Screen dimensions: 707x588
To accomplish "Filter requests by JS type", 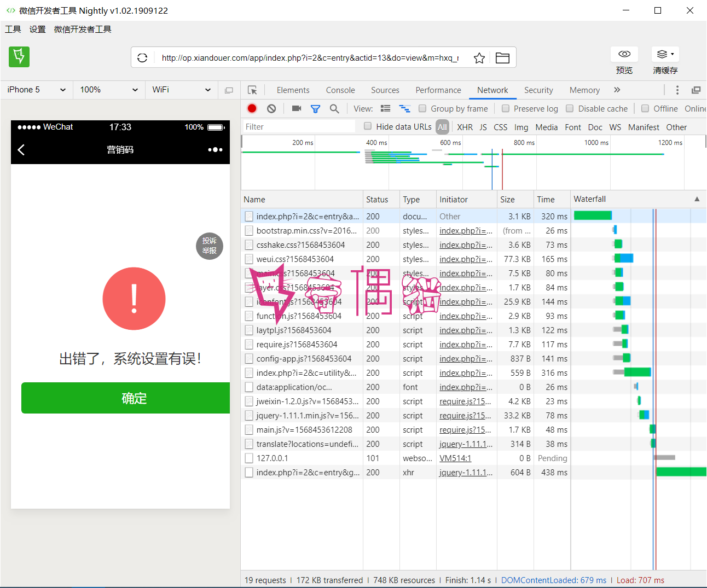I will click(483, 127).
